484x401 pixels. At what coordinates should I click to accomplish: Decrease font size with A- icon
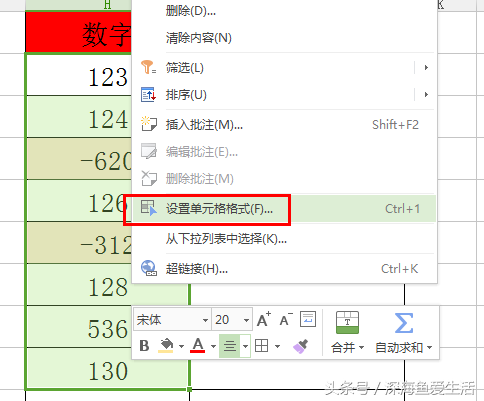pos(286,319)
